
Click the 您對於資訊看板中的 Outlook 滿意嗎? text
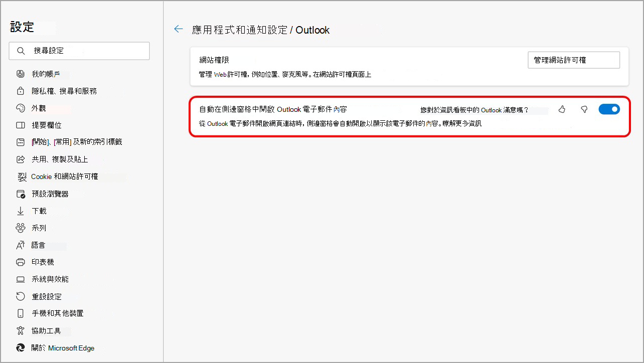click(474, 110)
